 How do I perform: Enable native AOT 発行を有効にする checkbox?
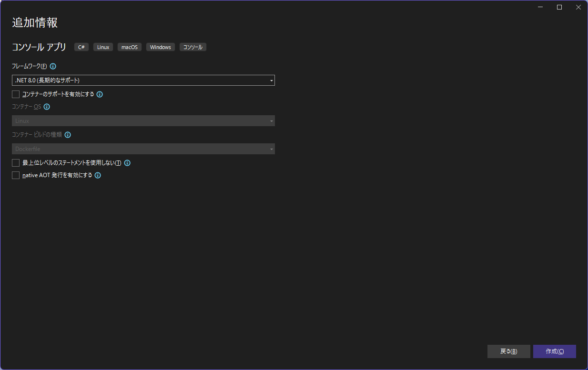[x=15, y=175]
